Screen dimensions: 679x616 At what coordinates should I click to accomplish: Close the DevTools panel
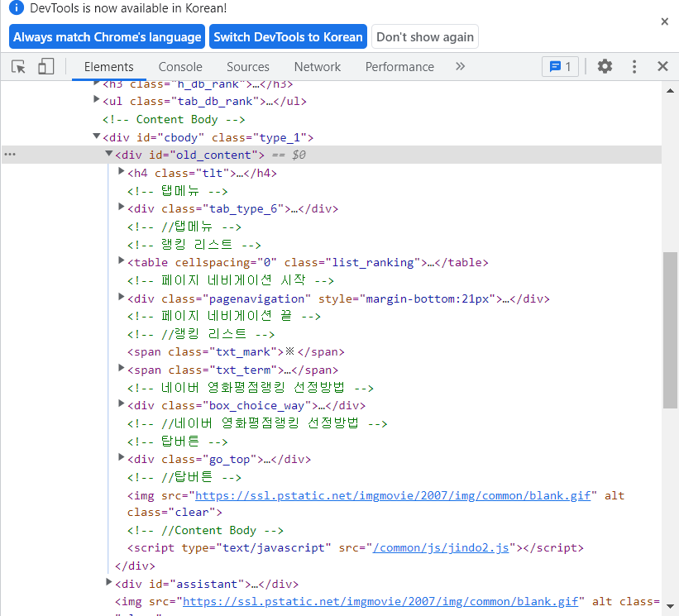coord(662,66)
